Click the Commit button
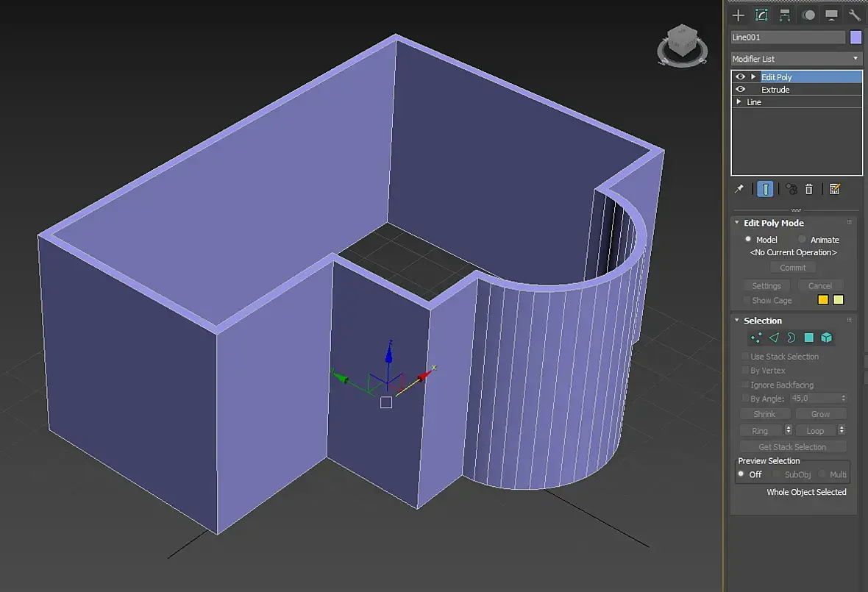This screenshot has width=868, height=592. coord(793,267)
